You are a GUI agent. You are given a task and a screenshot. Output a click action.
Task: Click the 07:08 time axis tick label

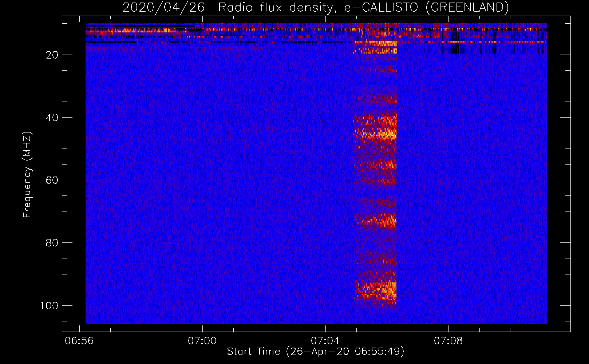click(448, 341)
